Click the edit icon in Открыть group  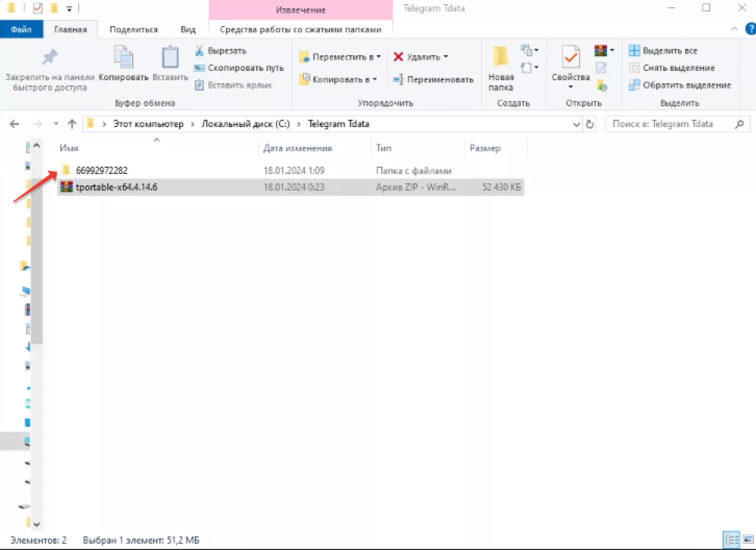click(x=601, y=68)
